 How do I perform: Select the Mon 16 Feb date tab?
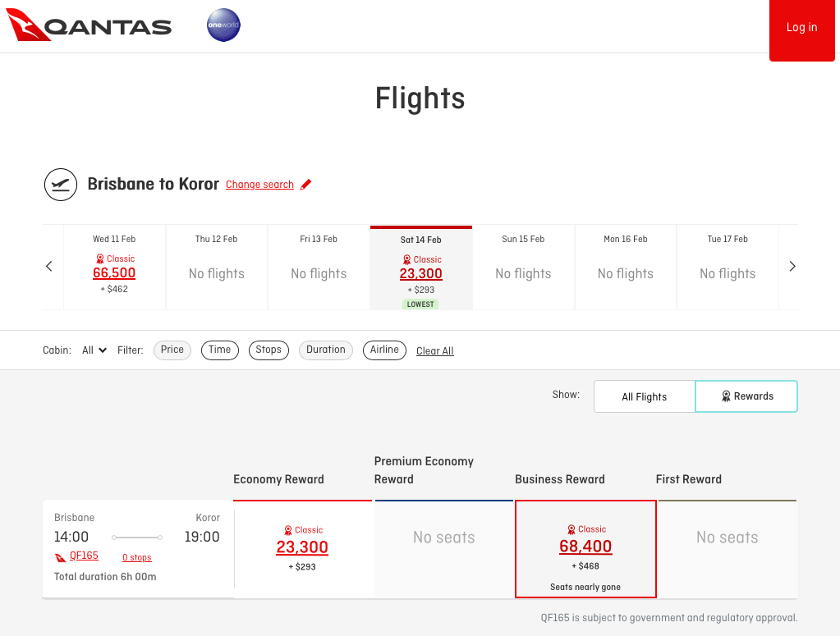626,267
